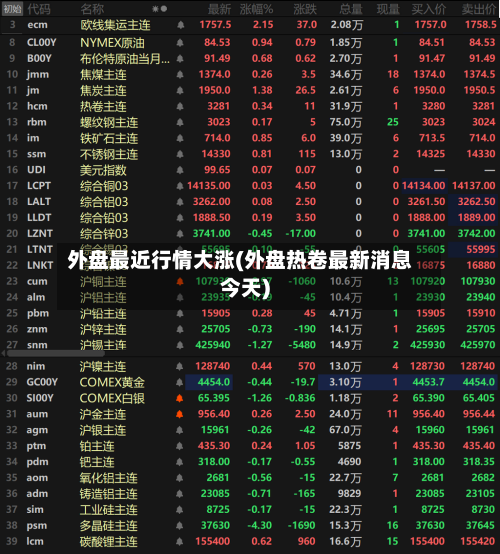Click bell icon for 多晶硅主连
This screenshot has width=500, height=554.
click(x=180, y=526)
